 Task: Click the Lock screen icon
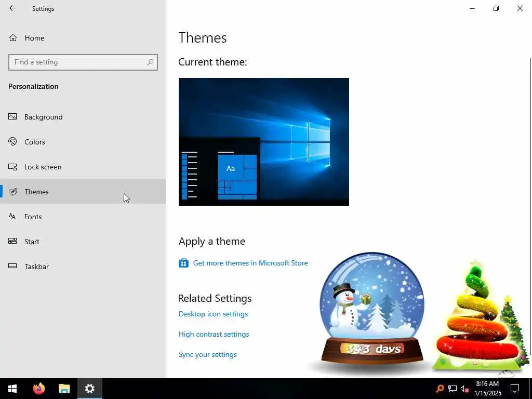coord(12,167)
